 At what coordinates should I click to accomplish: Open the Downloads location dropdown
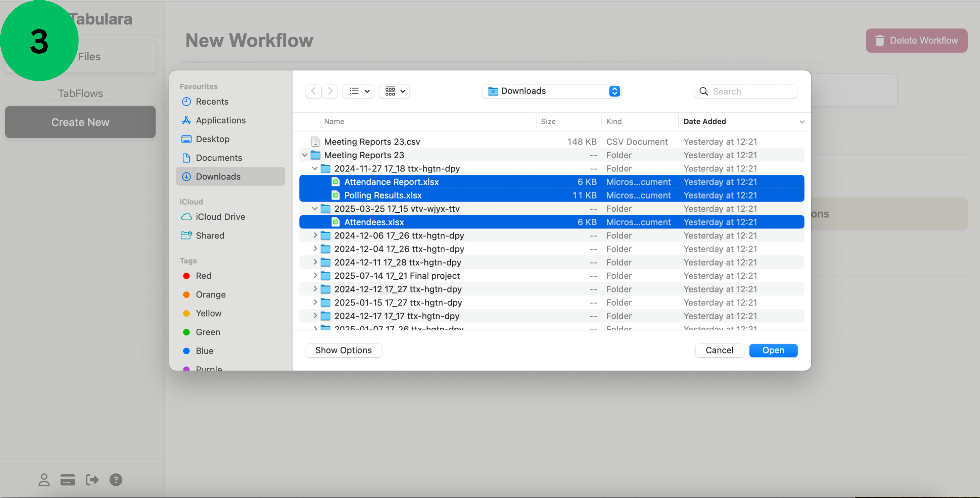tap(551, 91)
